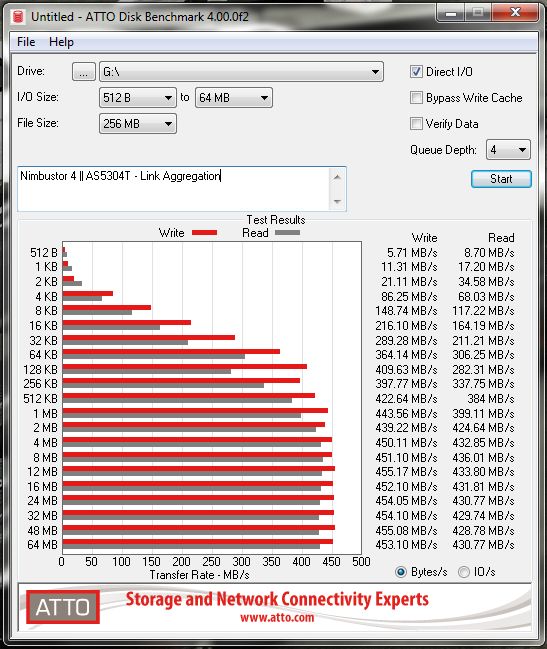
Task: Click the 12 MB row label on chart
Action: point(43,471)
